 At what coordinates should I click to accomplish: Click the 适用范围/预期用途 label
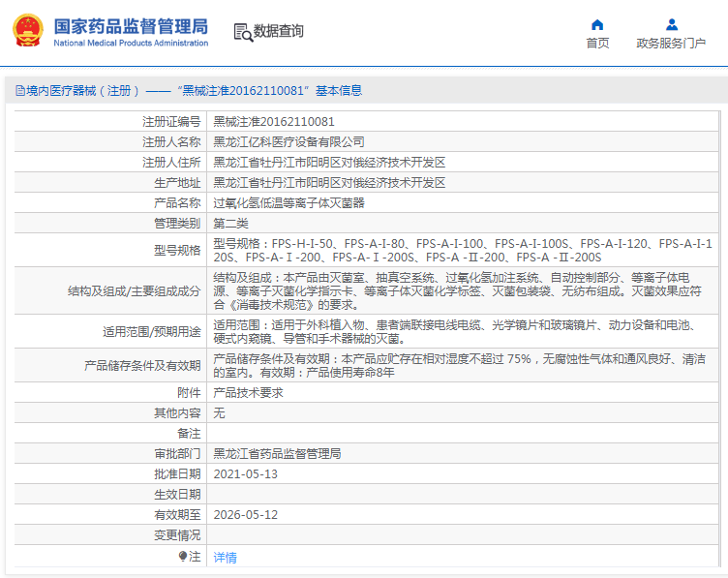tap(151, 331)
